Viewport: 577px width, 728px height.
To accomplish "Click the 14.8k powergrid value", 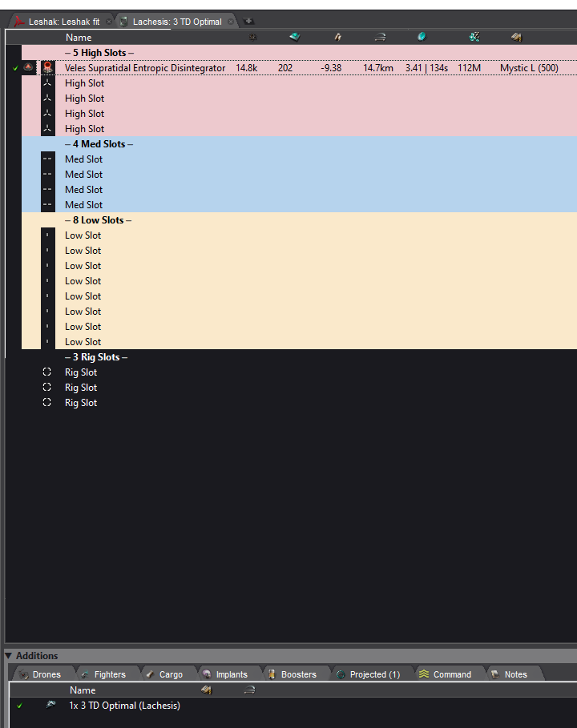I will point(246,68).
